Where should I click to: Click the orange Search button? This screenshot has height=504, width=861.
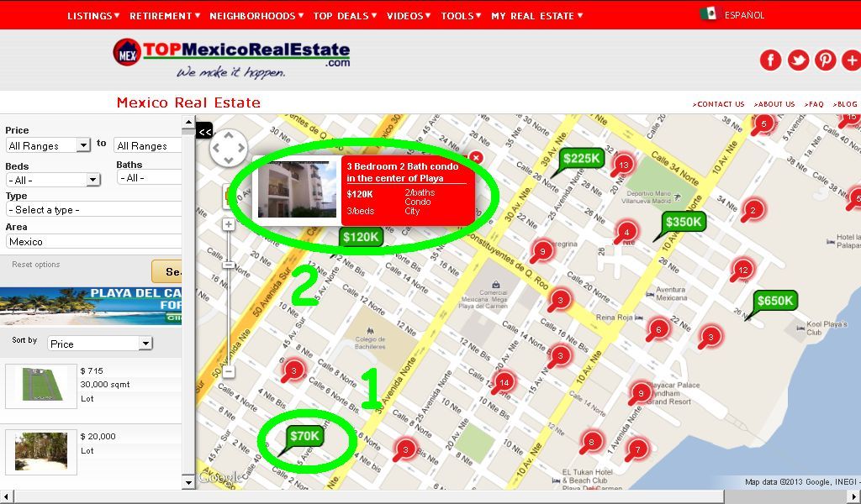tap(167, 271)
